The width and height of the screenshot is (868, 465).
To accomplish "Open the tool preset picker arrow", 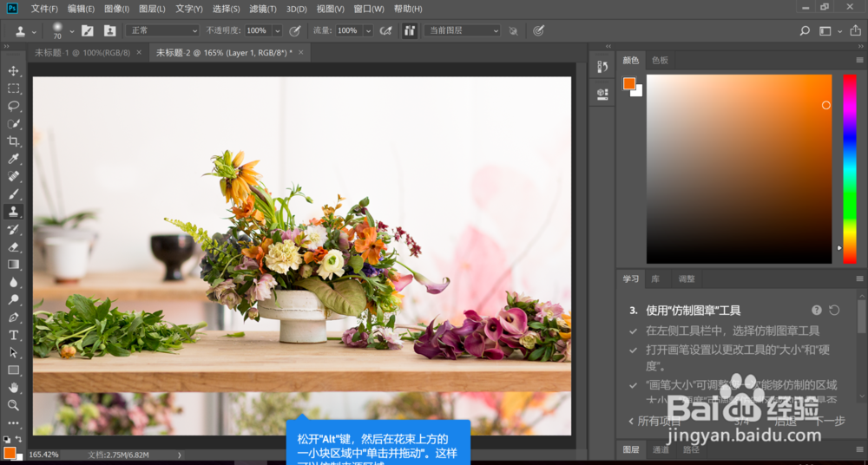I will pyautogui.click(x=35, y=32).
